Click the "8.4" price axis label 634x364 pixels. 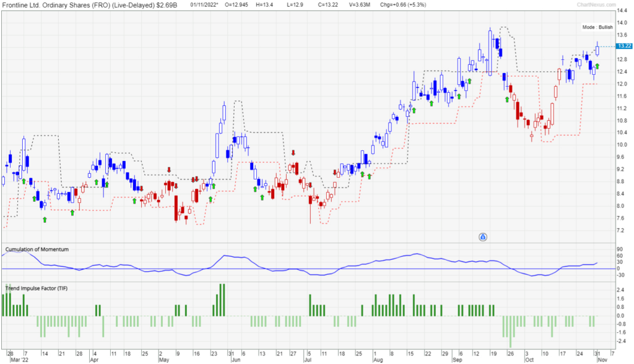click(620, 194)
